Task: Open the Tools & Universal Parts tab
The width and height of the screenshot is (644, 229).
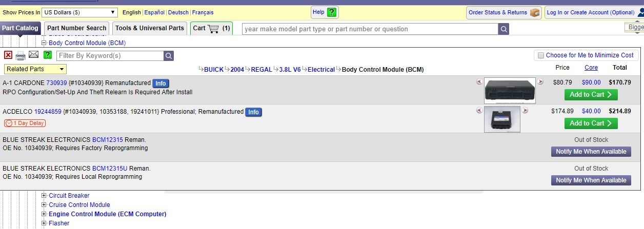Action: (x=149, y=28)
